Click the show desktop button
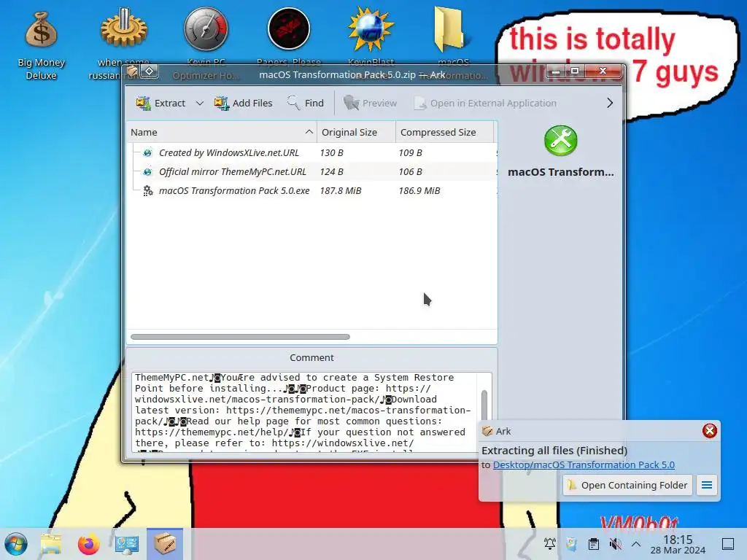The width and height of the screenshot is (747, 560). coord(728,544)
